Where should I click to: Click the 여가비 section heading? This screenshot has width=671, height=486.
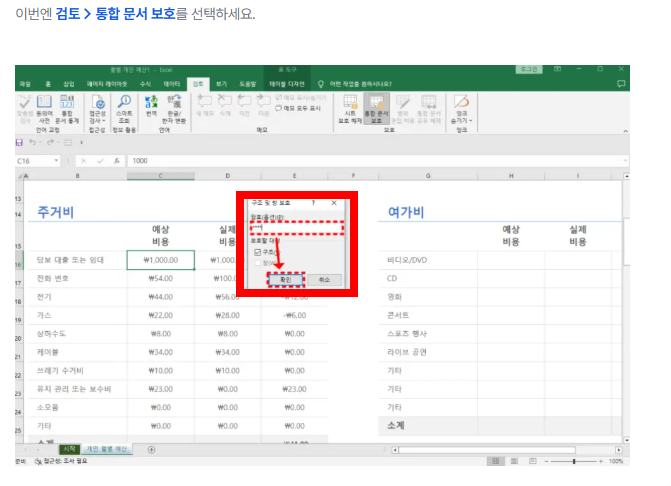click(x=406, y=212)
